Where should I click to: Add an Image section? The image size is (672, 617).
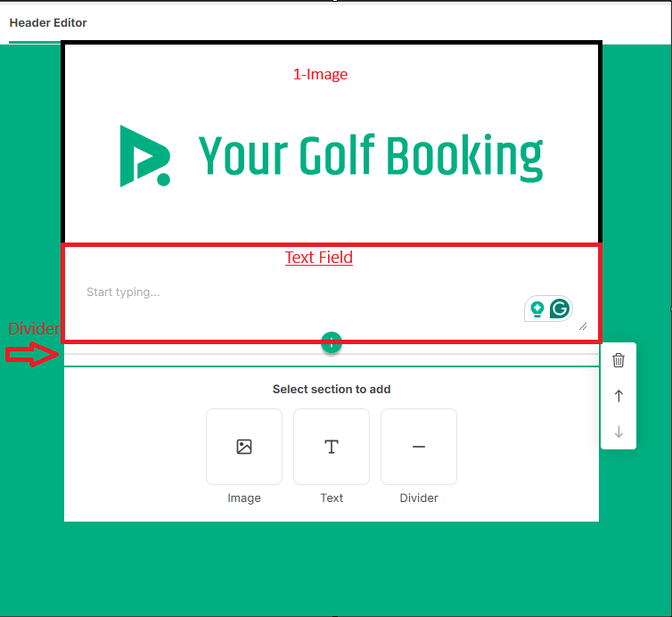(244, 447)
